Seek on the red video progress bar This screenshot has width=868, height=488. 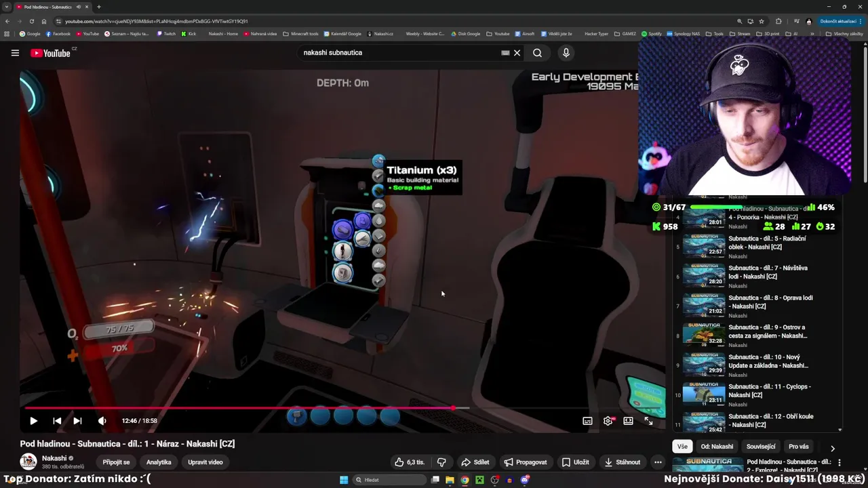click(x=342, y=408)
